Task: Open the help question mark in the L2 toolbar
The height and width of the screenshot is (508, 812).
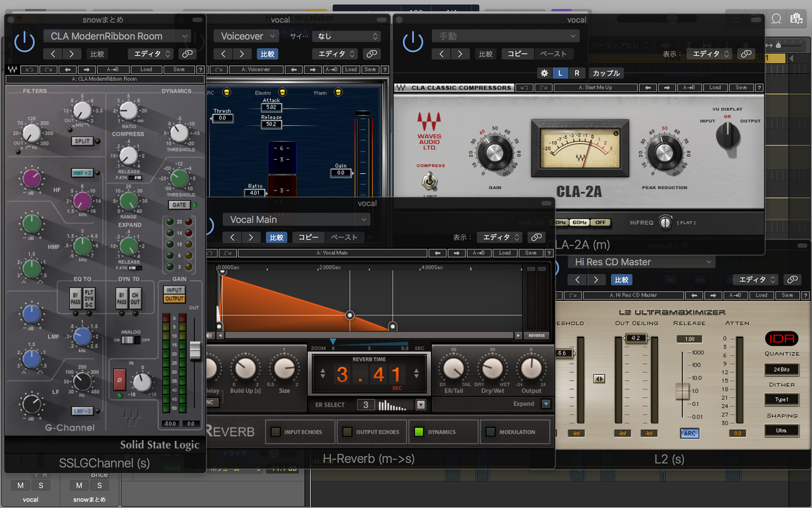Action: coord(804,295)
